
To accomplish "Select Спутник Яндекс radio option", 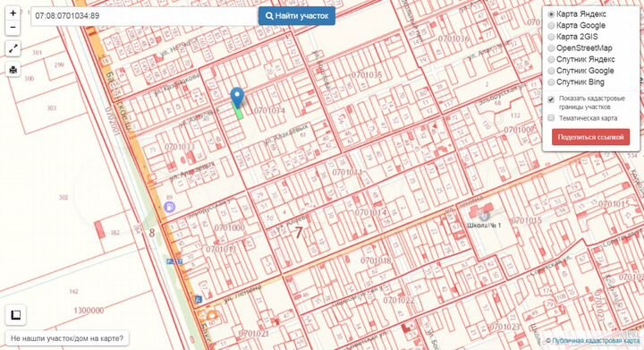I will pos(551,60).
